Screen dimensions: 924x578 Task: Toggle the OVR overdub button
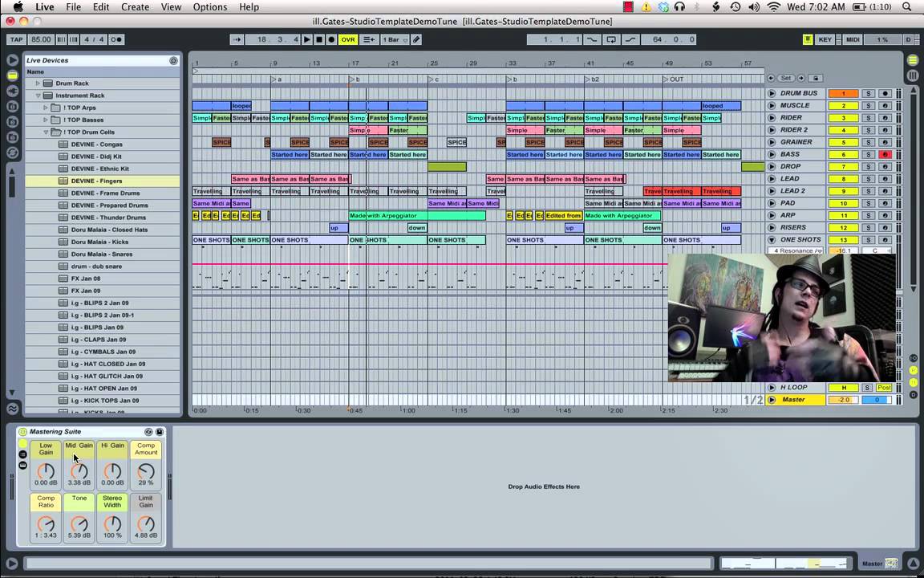[x=348, y=39]
